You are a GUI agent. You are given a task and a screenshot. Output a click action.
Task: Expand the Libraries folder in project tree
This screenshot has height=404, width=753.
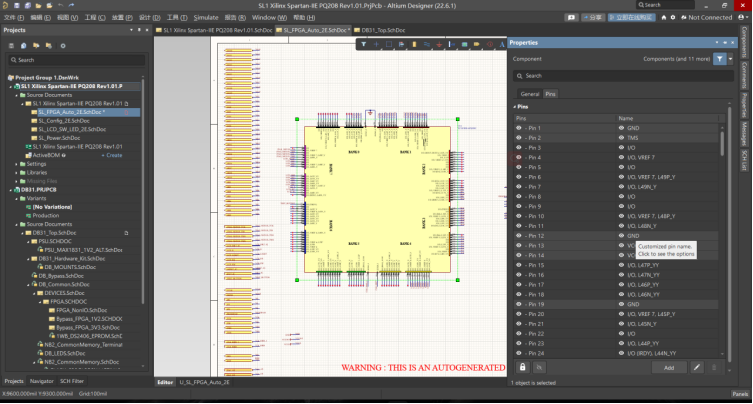(18, 172)
